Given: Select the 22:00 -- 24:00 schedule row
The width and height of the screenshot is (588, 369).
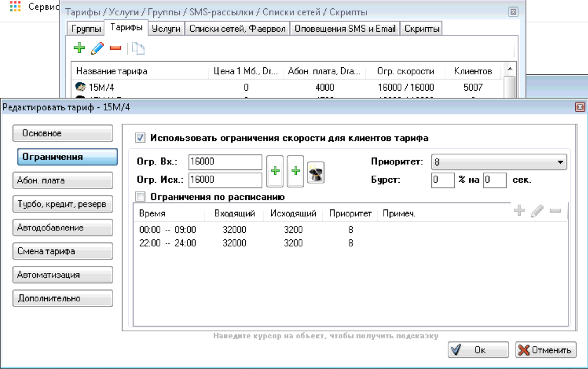Looking at the screenshot, I should 351,243.
